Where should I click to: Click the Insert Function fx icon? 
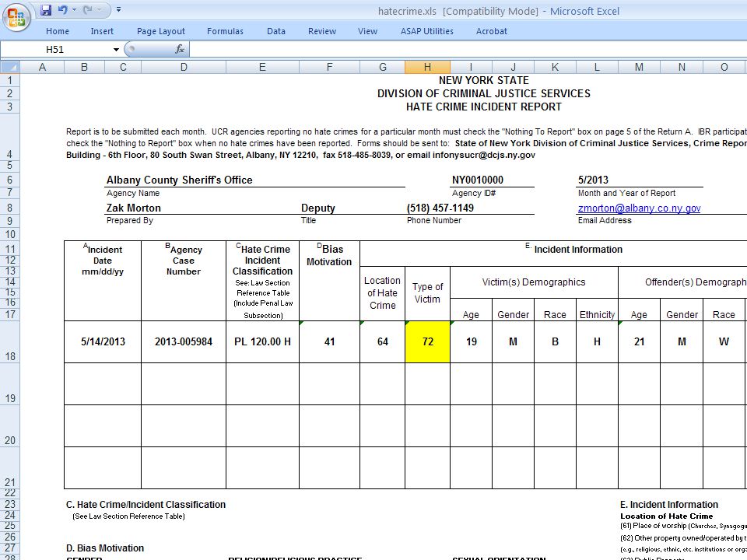[x=180, y=49]
